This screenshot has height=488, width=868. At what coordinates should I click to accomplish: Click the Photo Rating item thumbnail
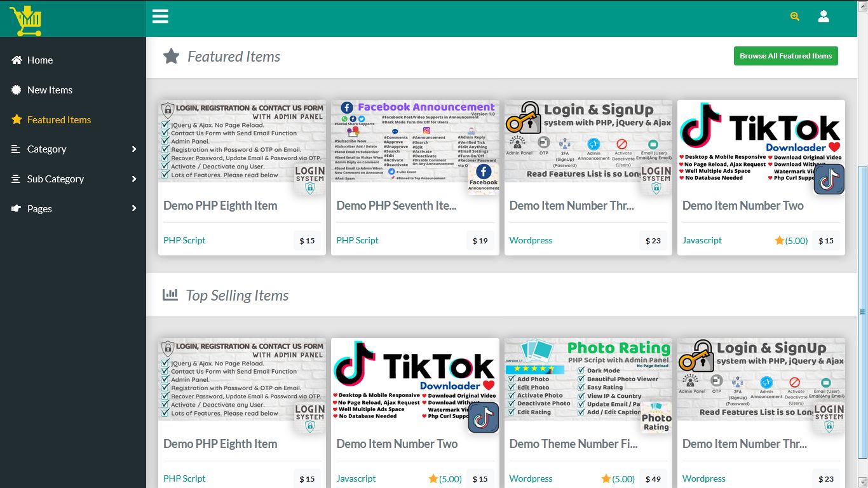(x=588, y=379)
